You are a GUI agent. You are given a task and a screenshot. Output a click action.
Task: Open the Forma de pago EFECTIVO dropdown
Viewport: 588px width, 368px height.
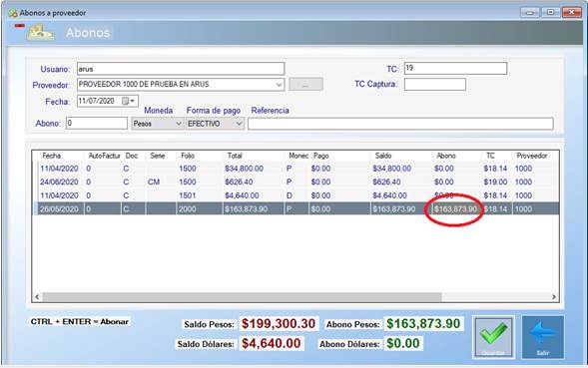[239, 124]
